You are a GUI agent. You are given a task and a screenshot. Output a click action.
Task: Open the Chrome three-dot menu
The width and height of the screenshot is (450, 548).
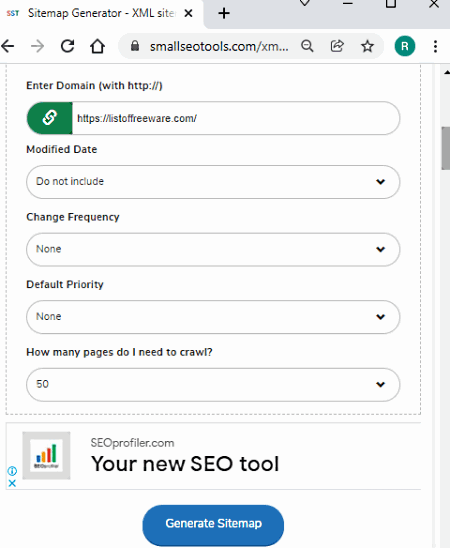435,46
